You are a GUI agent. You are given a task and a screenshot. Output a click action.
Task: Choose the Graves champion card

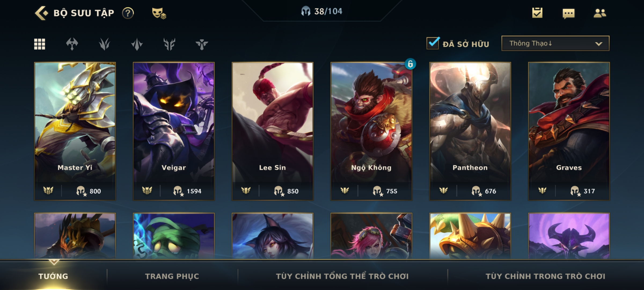[569, 131]
